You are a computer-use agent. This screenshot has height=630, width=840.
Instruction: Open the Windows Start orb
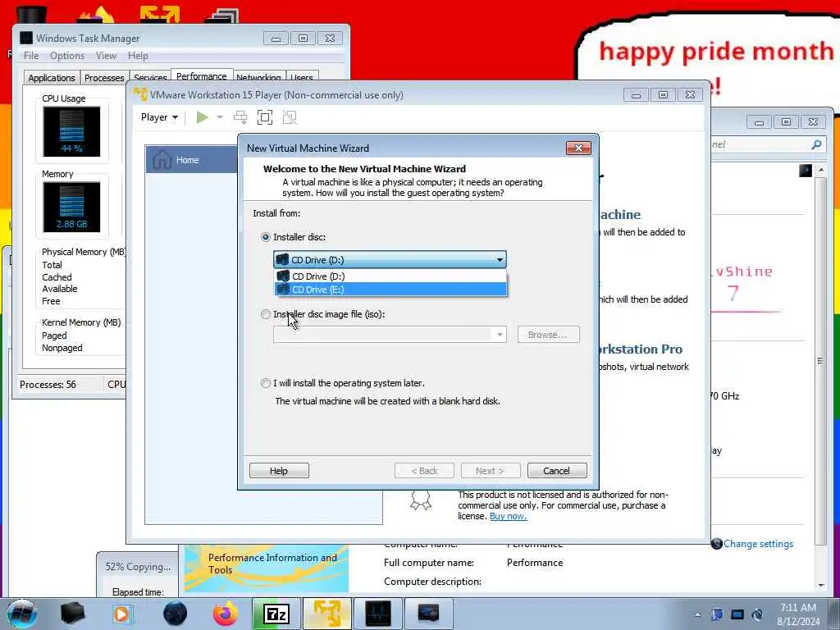22,614
